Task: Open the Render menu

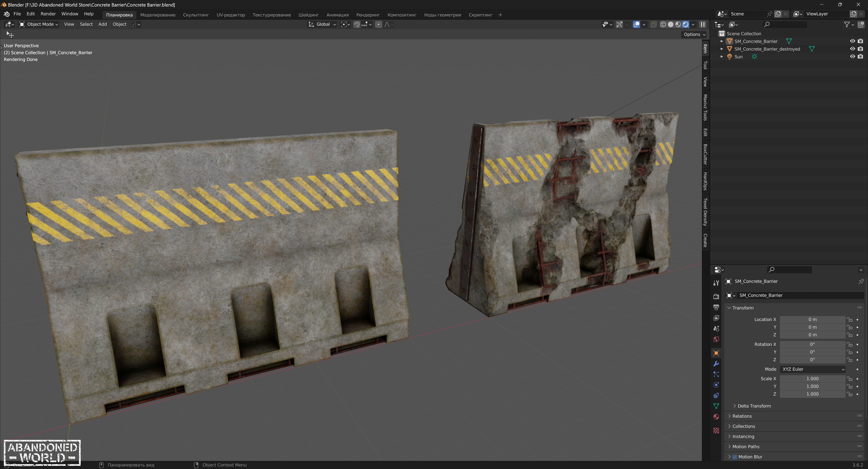Action: 48,14
